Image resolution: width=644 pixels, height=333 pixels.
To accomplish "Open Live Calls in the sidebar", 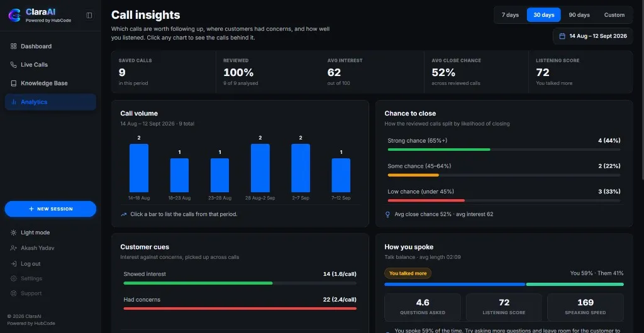I will (50, 65).
